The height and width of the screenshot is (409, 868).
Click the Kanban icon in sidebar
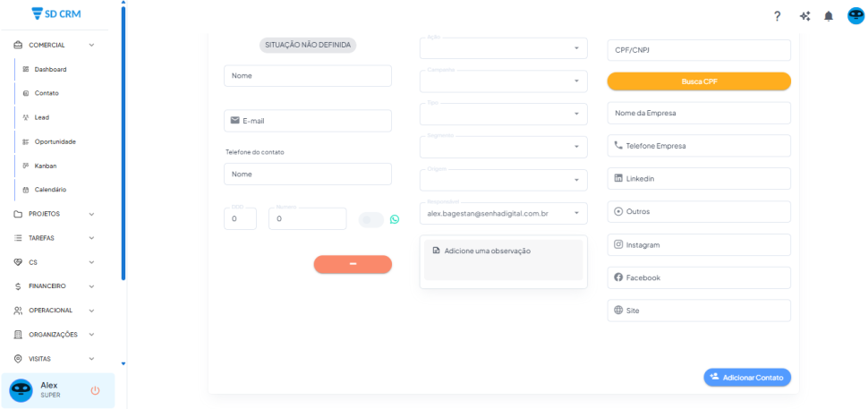[26, 166]
